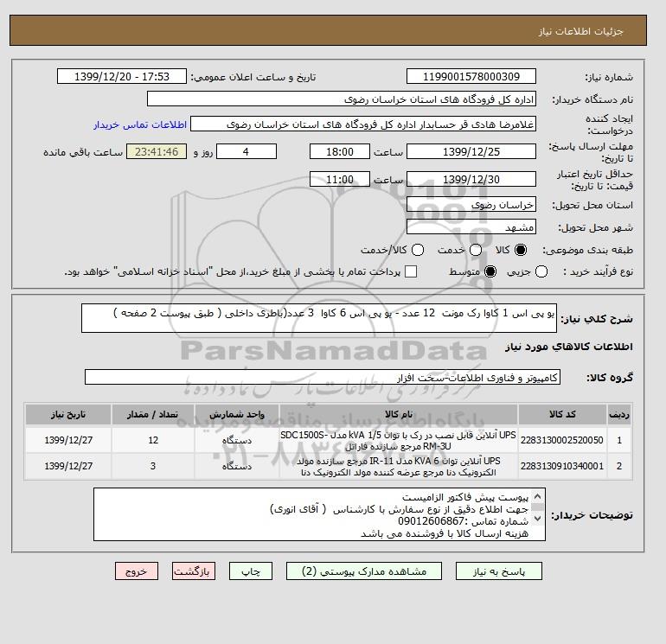Click the ردیف column header

pos(619,414)
